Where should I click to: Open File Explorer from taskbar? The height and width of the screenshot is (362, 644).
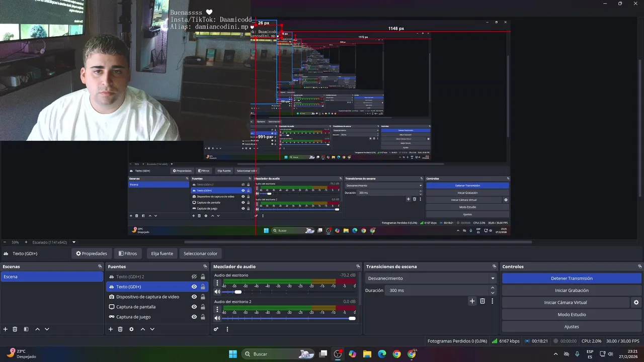367,354
